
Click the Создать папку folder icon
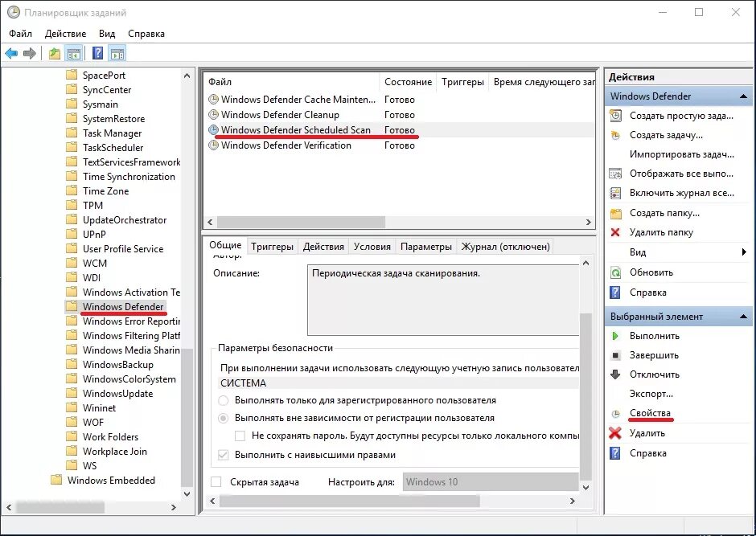[x=616, y=213]
